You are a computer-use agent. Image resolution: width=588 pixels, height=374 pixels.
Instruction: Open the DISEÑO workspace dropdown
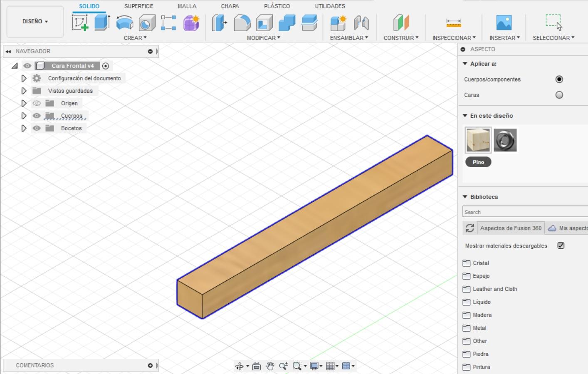(x=35, y=22)
